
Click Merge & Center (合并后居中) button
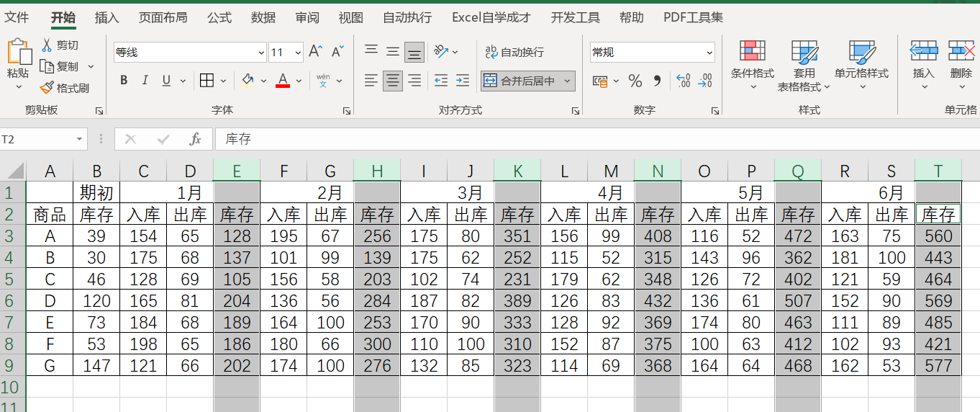520,81
